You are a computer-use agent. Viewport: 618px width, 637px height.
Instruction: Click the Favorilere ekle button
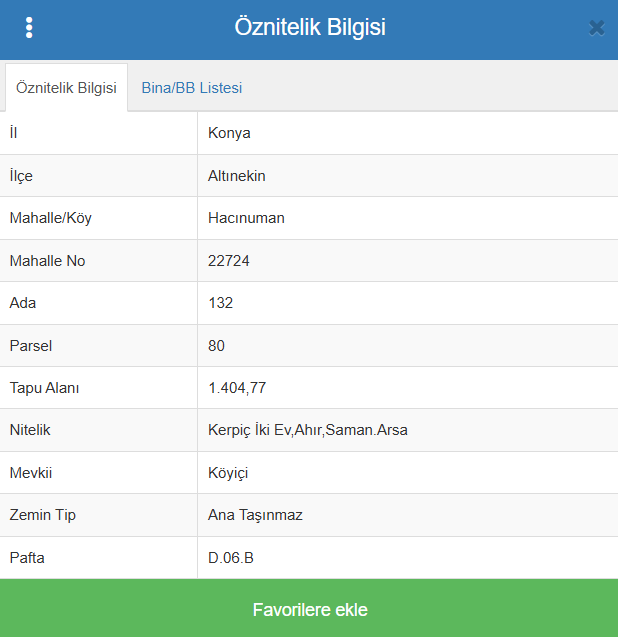(309, 608)
